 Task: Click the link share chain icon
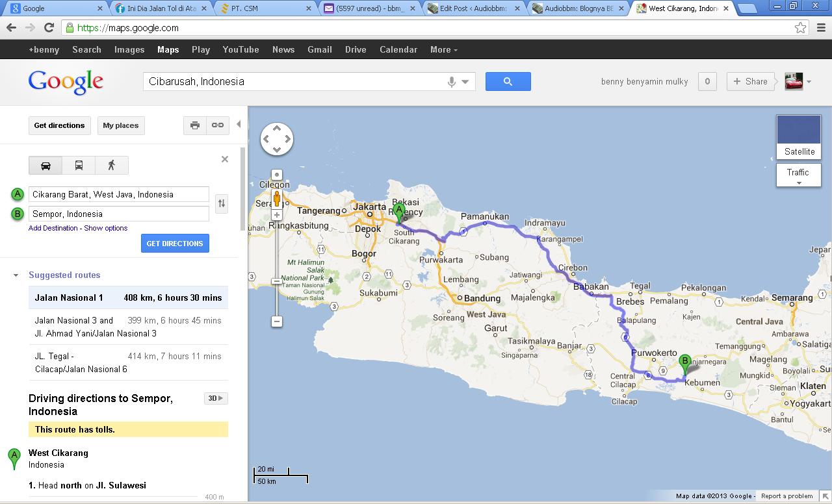tap(218, 125)
